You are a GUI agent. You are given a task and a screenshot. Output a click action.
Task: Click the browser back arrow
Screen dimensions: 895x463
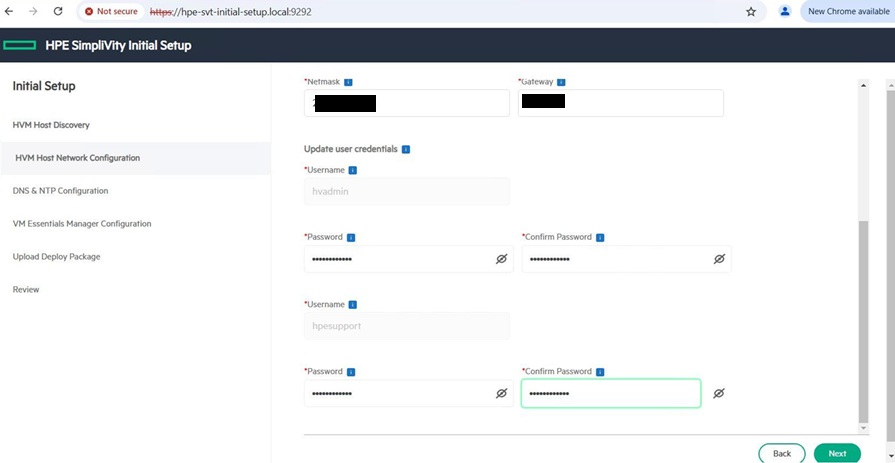tap(9, 11)
